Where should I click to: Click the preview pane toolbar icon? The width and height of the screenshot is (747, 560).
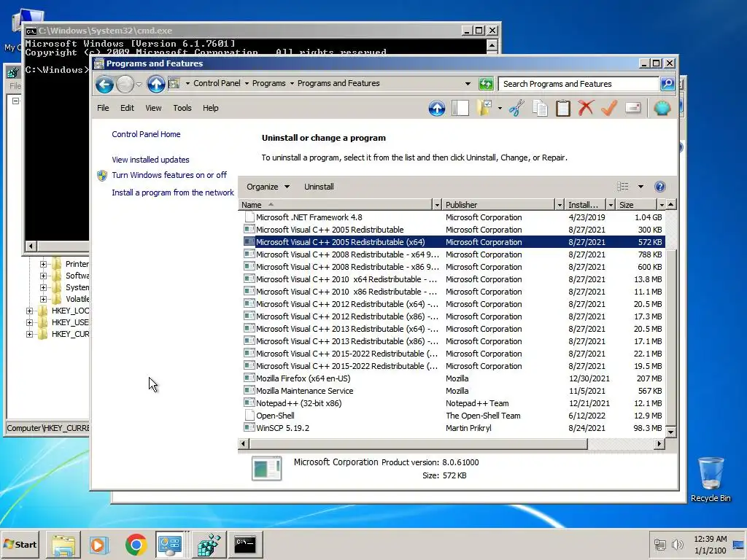[460, 109]
